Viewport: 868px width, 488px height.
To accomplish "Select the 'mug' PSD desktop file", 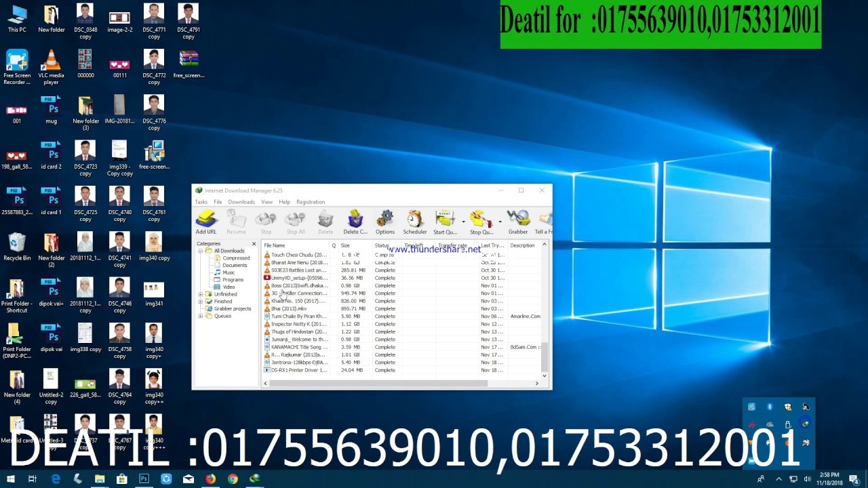I will coord(51,110).
